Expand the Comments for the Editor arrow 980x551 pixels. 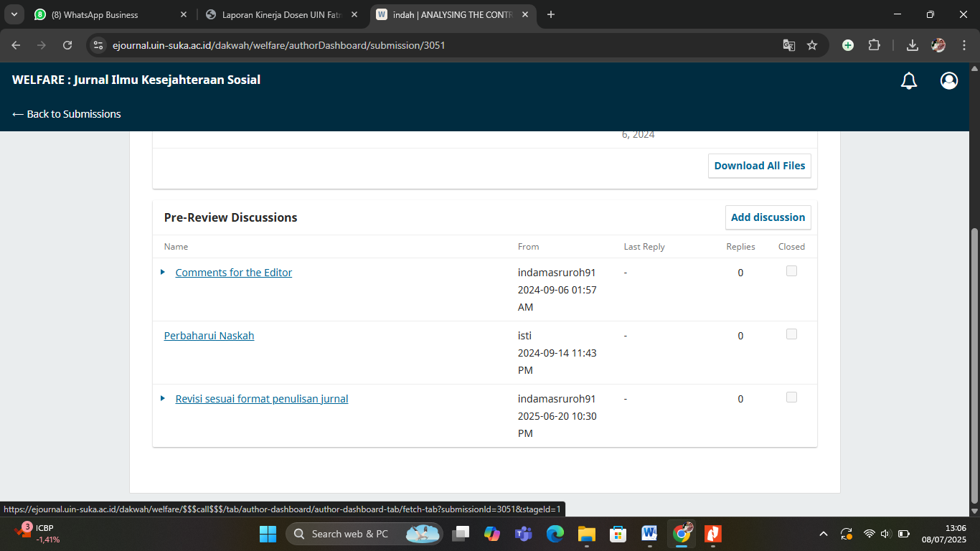pyautogui.click(x=163, y=272)
